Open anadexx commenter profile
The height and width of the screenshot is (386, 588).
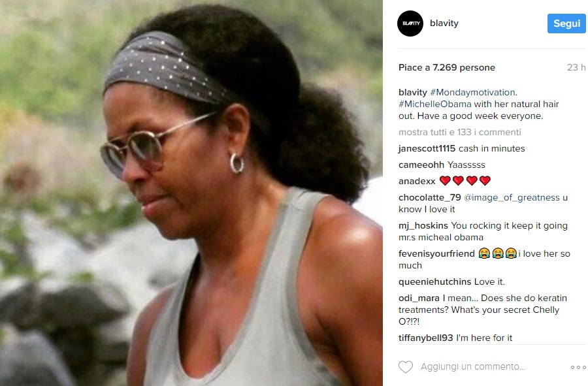coord(417,182)
